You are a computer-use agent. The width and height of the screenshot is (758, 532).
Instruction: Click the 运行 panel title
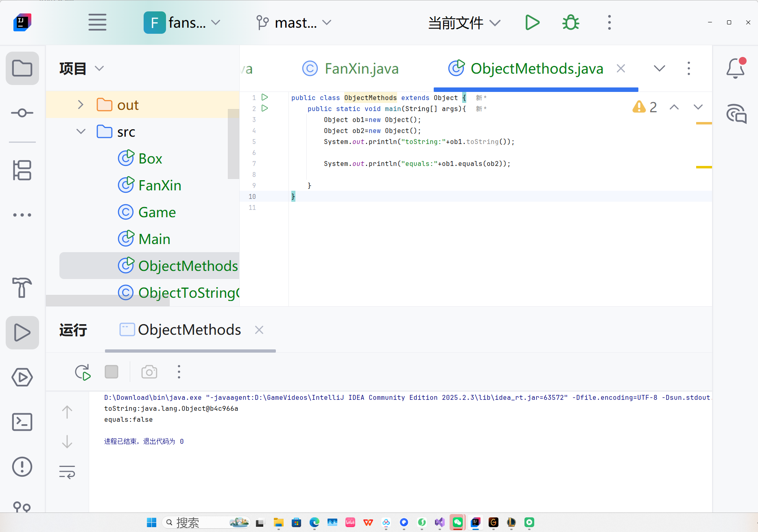pos(73,330)
